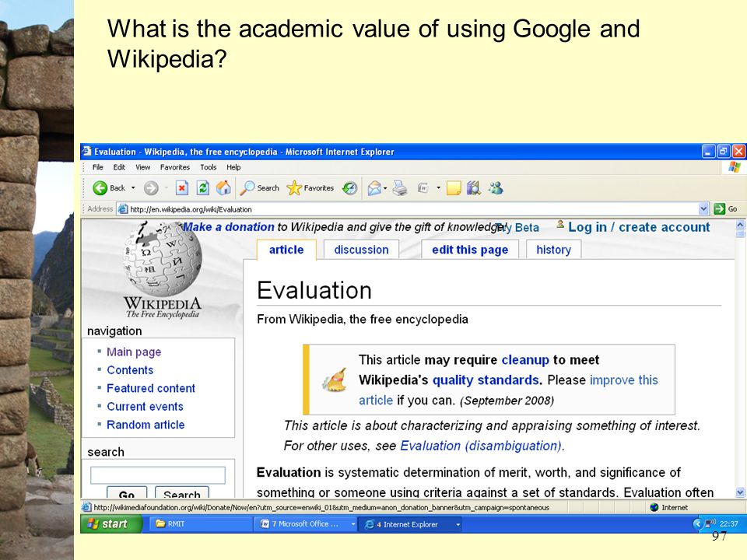747x560 pixels.
Task: Click the page scrollbar down arrow
Action: click(740, 492)
